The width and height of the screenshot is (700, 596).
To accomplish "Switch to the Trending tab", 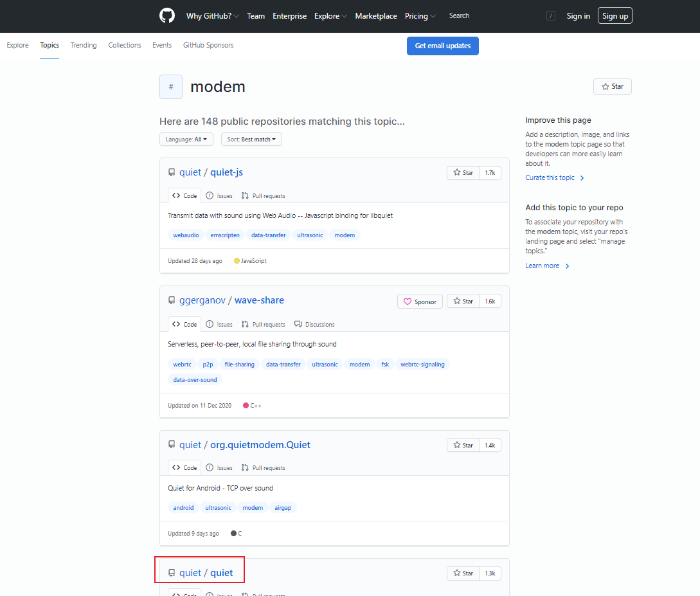I will point(84,45).
